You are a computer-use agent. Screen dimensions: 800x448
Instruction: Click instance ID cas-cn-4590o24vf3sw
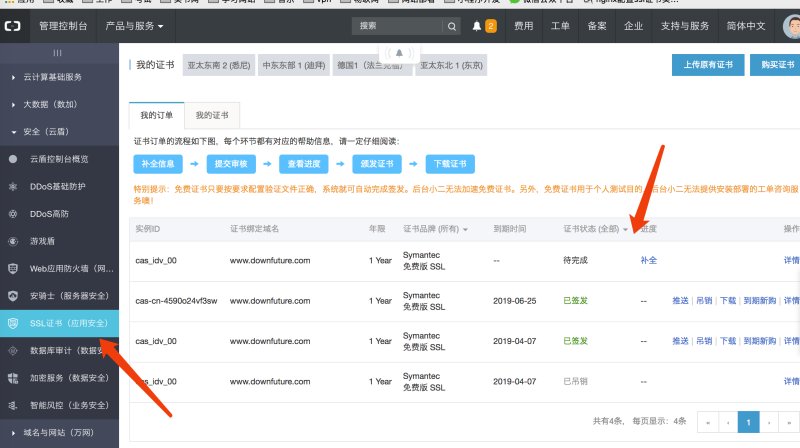pos(176,301)
